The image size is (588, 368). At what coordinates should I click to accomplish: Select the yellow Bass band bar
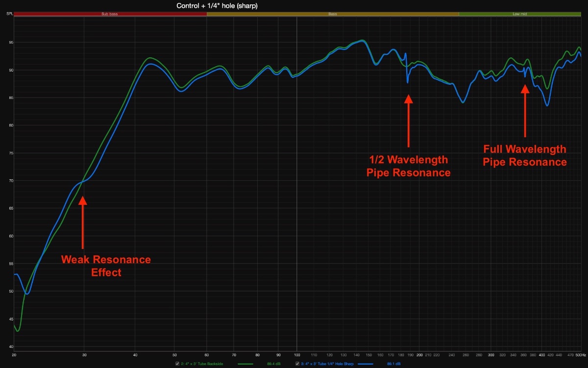332,14
